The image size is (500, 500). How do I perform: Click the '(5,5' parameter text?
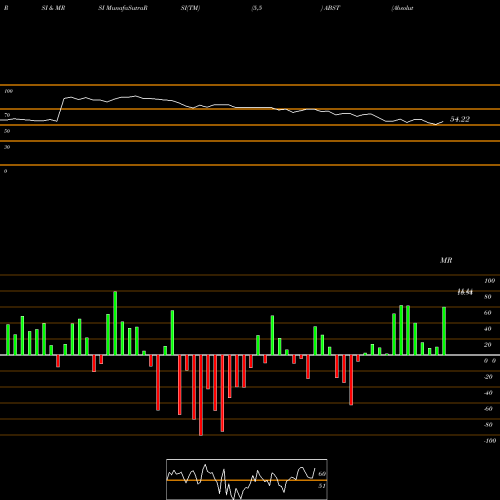[x=257, y=8]
